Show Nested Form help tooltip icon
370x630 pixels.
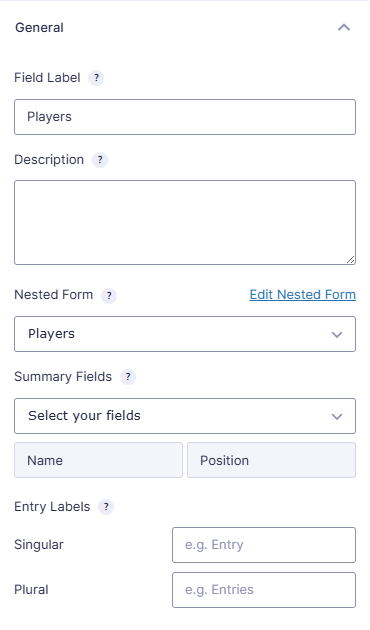pos(109,296)
